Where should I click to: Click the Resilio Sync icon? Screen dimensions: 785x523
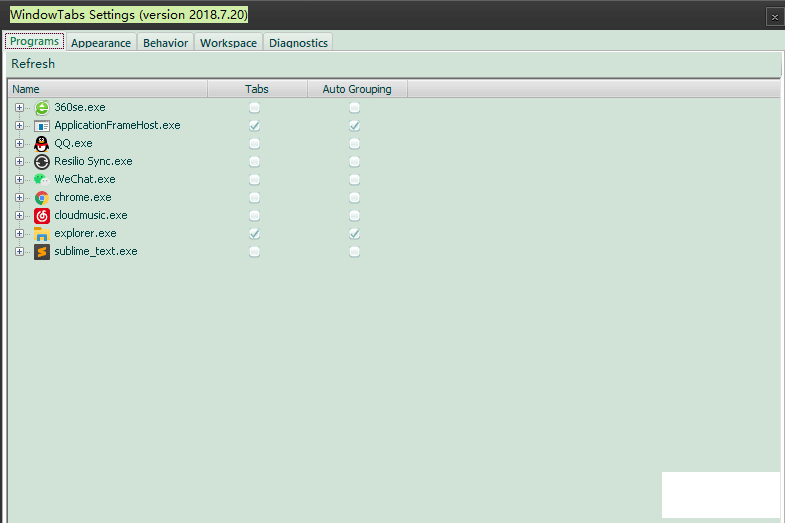[x=42, y=162]
